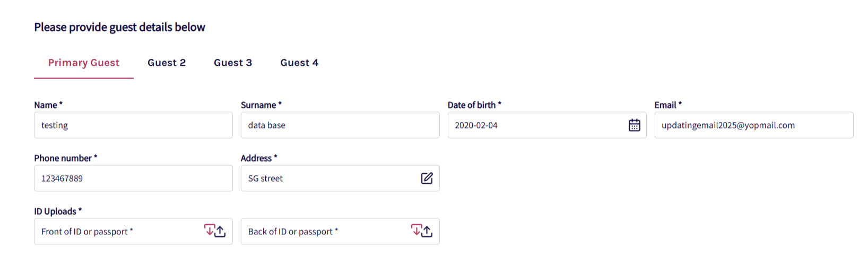Click the Email input with yopmail address

(x=753, y=125)
